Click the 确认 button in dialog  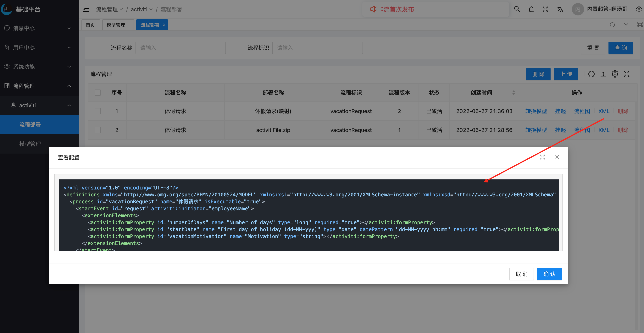[x=549, y=274]
